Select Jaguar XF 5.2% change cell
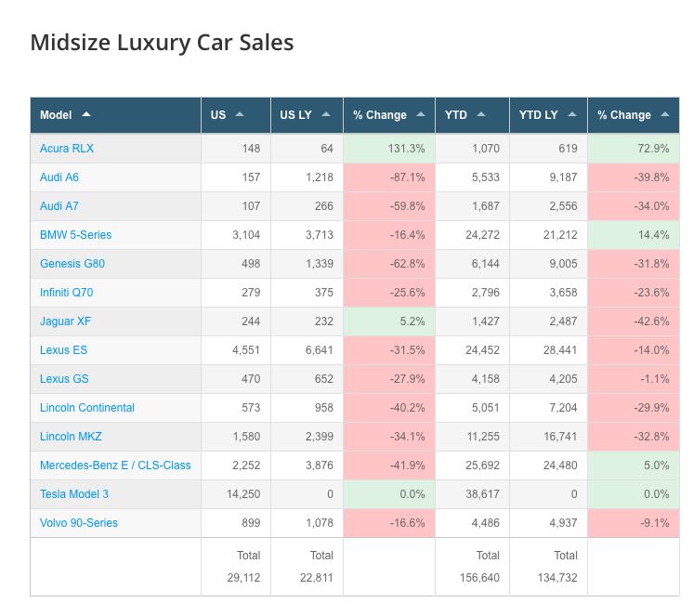Screen dimensions: 693x616 (x=389, y=321)
